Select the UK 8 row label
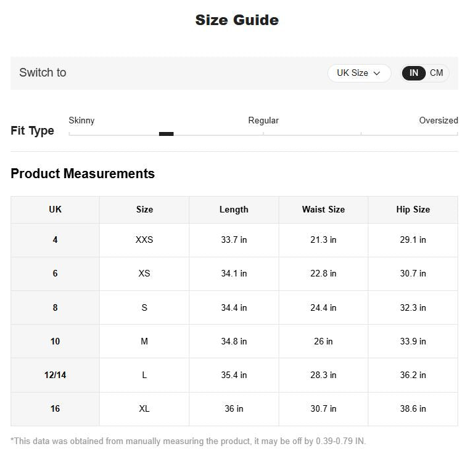 [x=55, y=307]
